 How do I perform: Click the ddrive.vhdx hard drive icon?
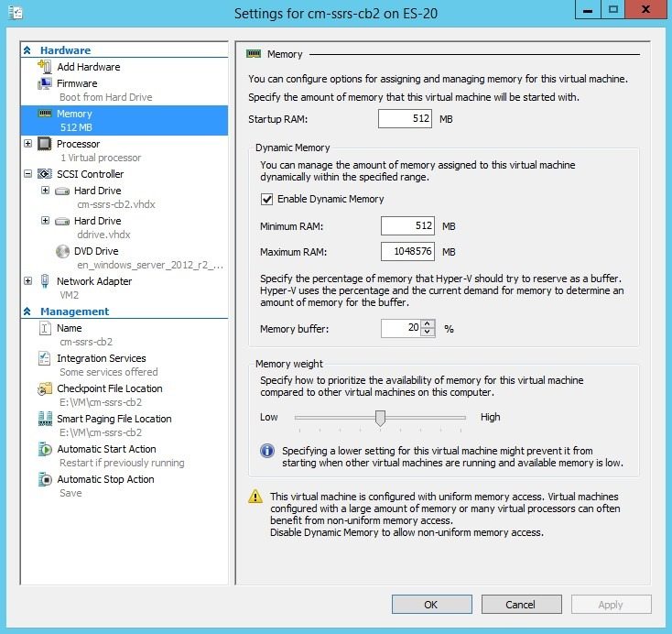[62, 222]
